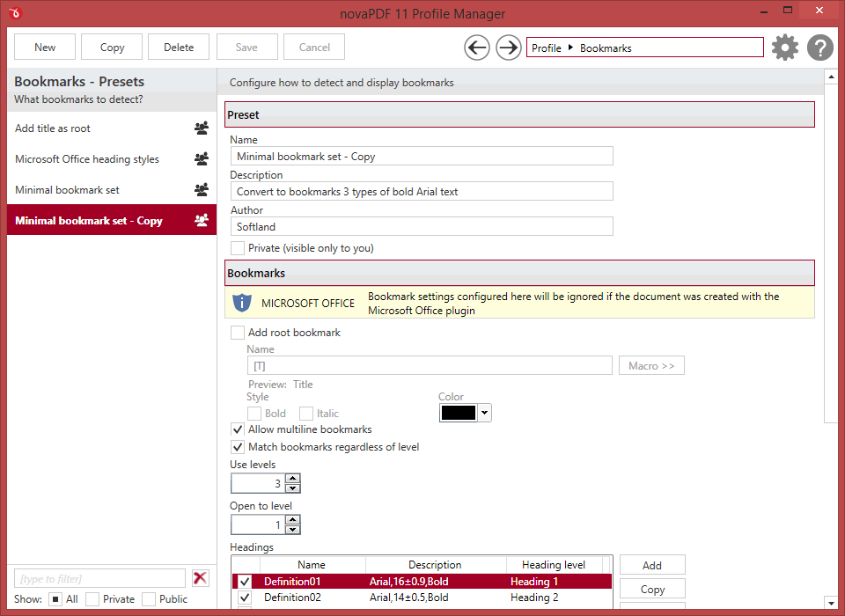845x616 pixels.
Task: Select the Definition02 heading row
Action: point(422,598)
